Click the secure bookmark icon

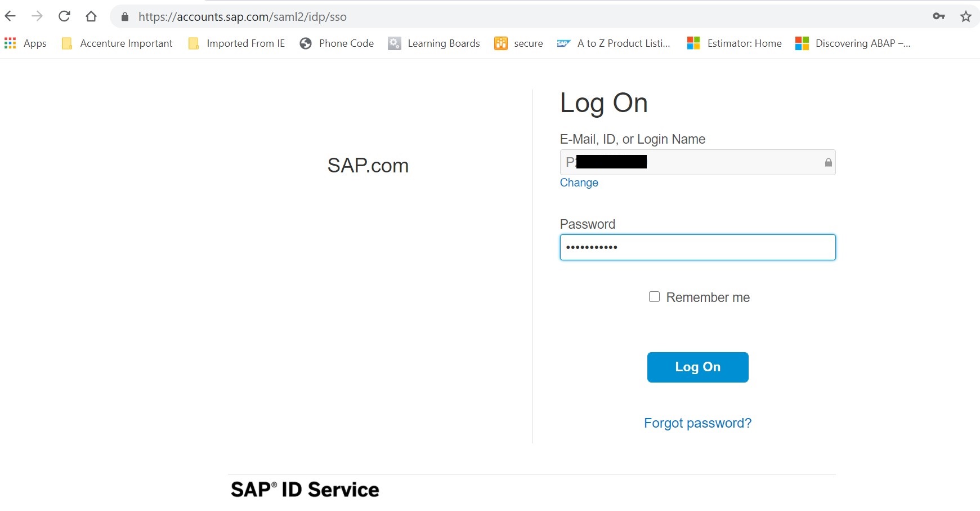(501, 43)
